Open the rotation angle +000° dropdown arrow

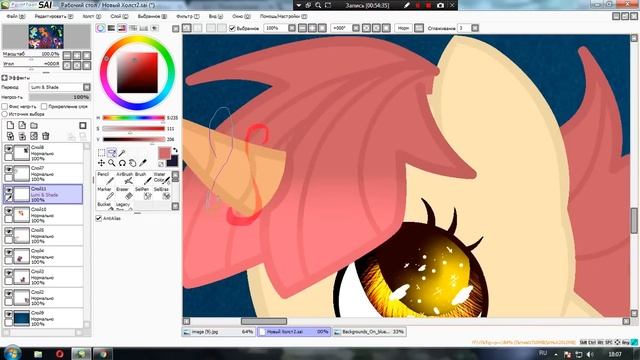[356, 28]
